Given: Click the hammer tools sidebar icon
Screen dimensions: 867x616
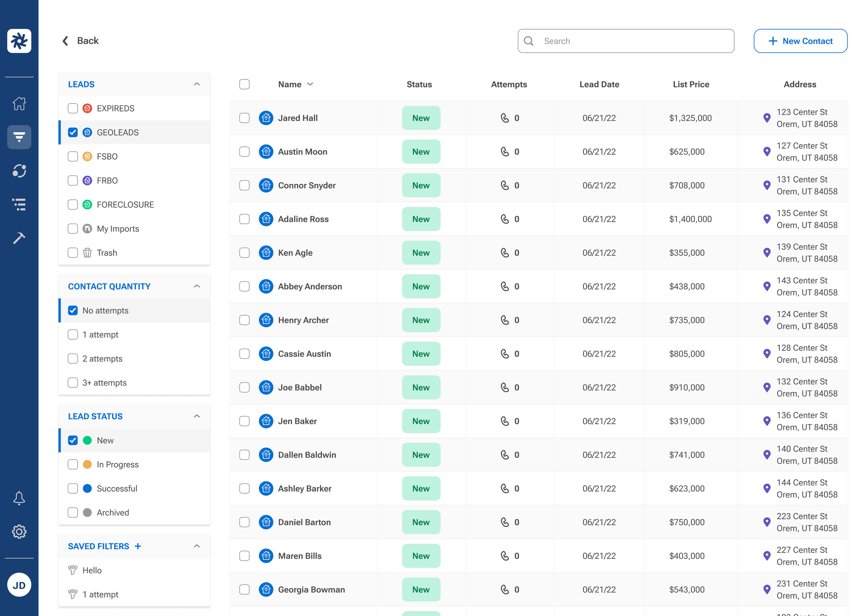Looking at the screenshot, I should tap(19, 238).
